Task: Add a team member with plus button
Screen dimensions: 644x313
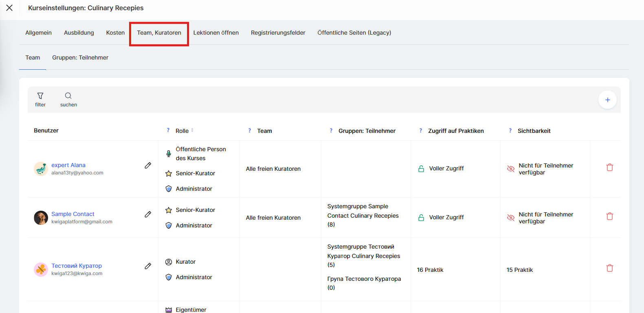Action: tap(607, 100)
